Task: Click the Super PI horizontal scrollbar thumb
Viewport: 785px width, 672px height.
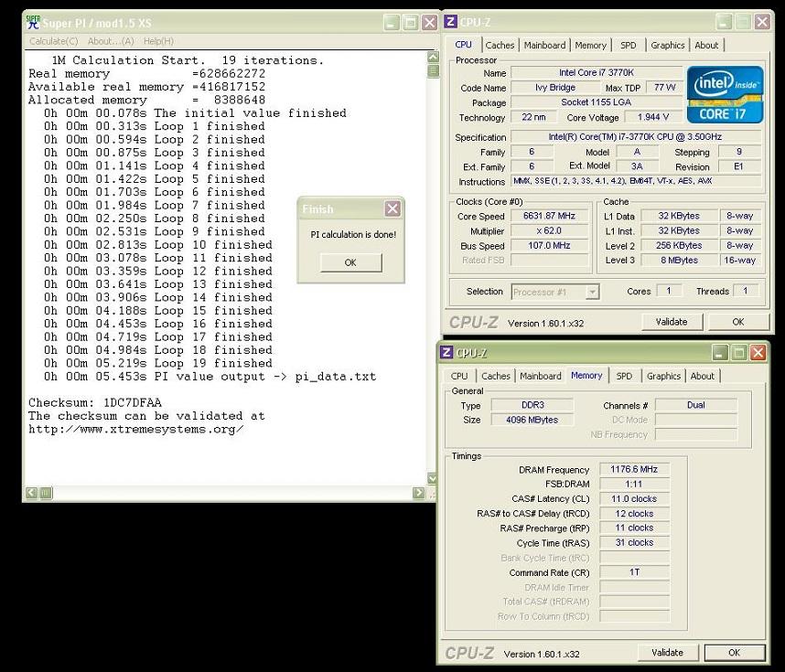Action: coord(46,493)
